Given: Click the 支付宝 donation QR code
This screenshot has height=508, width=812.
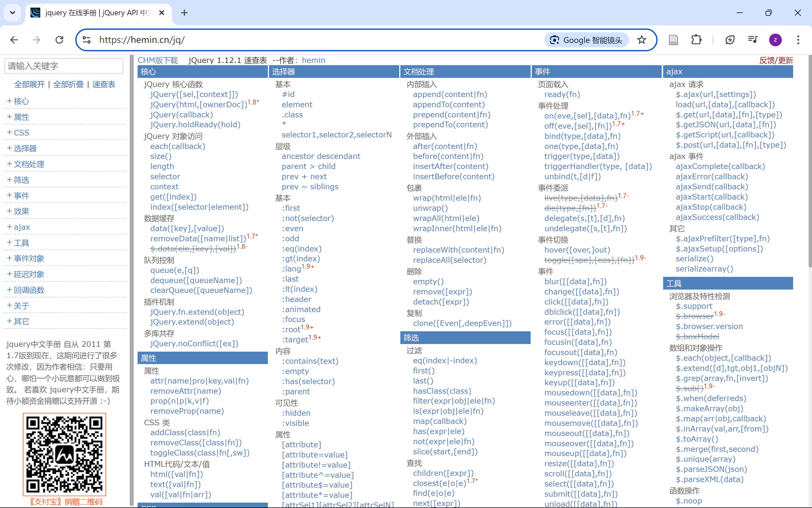Looking at the screenshot, I should click(x=64, y=454).
